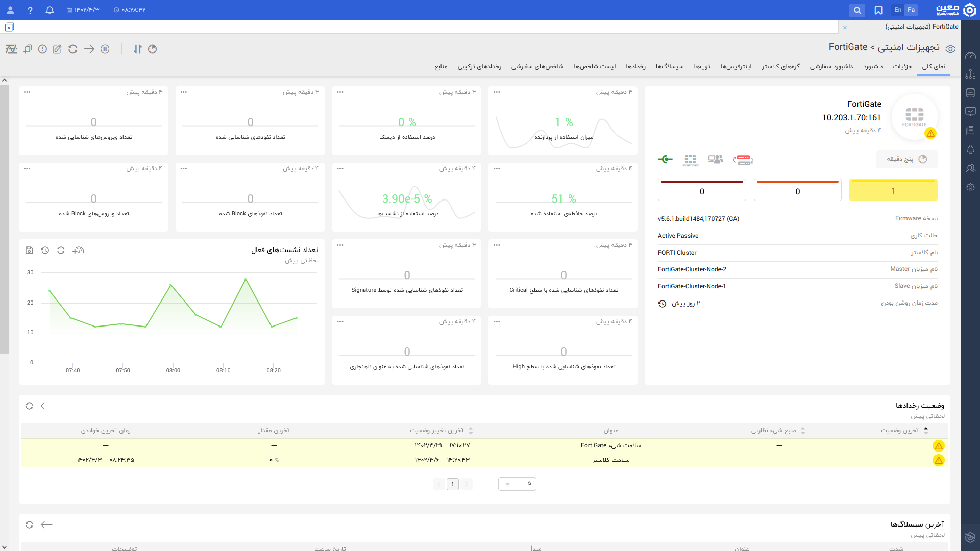The height and width of the screenshot is (551, 980).
Task: Click the pie chart toolbar icon
Action: click(x=152, y=49)
